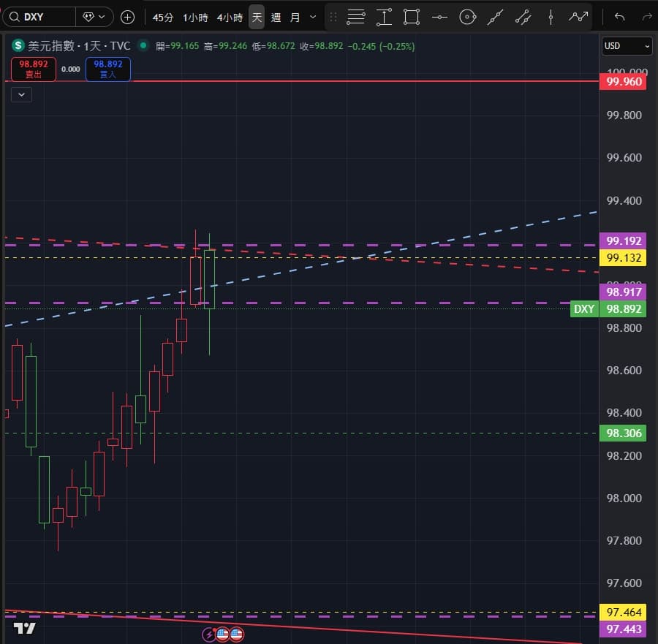The width and height of the screenshot is (658, 644).
Task: Click the 美元指數 · 1天 · TVC title
Action: click(79, 45)
